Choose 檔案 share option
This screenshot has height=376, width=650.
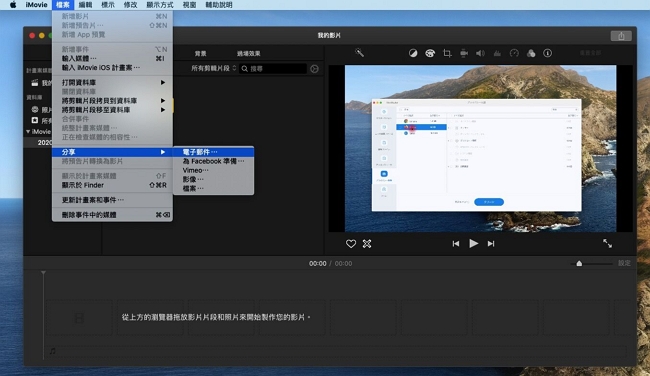point(213,189)
